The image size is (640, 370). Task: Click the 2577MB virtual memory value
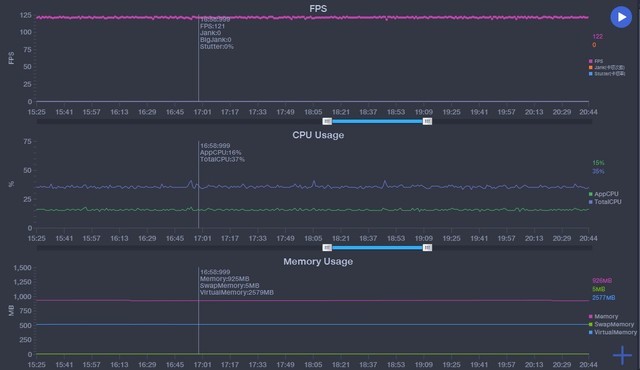pos(604,298)
